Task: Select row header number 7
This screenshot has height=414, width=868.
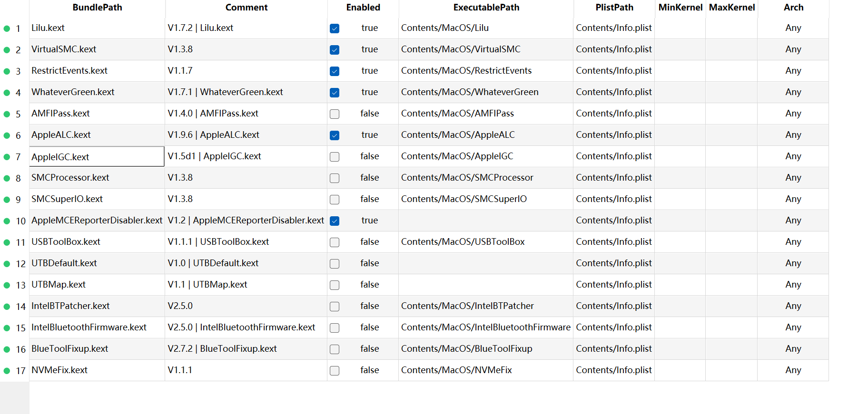Action: (x=15, y=157)
